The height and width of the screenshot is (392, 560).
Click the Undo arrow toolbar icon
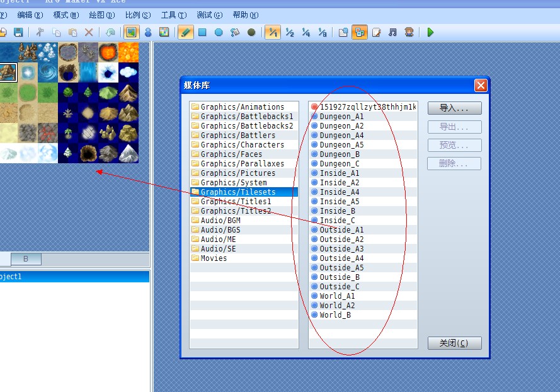(x=110, y=33)
